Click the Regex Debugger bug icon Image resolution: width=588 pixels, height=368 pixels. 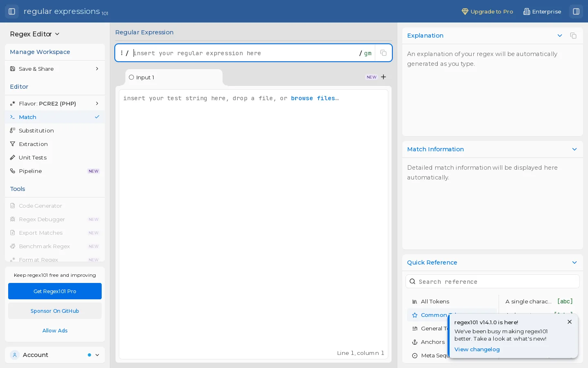pos(13,219)
